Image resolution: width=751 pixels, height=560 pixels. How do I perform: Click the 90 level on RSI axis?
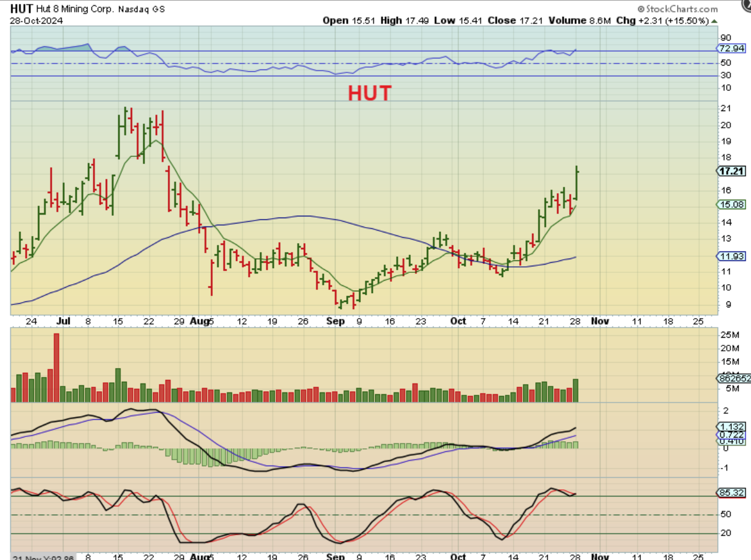coord(726,37)
